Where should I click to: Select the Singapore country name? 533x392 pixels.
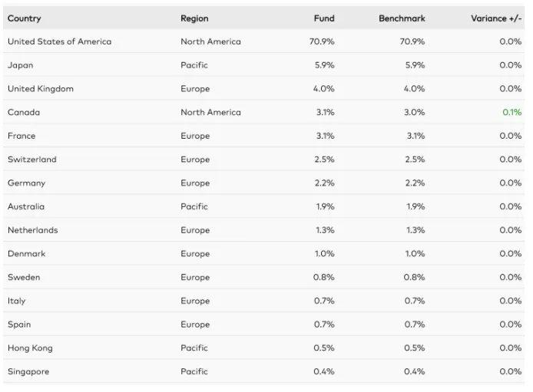[28, 372]
